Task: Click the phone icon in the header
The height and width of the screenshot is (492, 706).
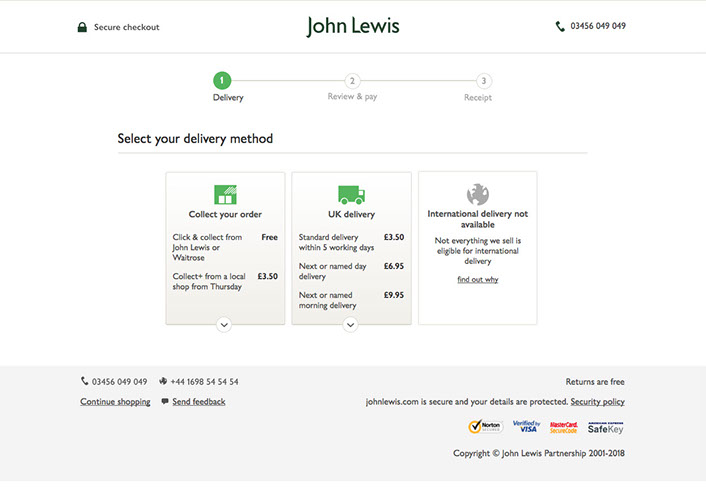Action: pyautogui.click(x=560, y=27)
